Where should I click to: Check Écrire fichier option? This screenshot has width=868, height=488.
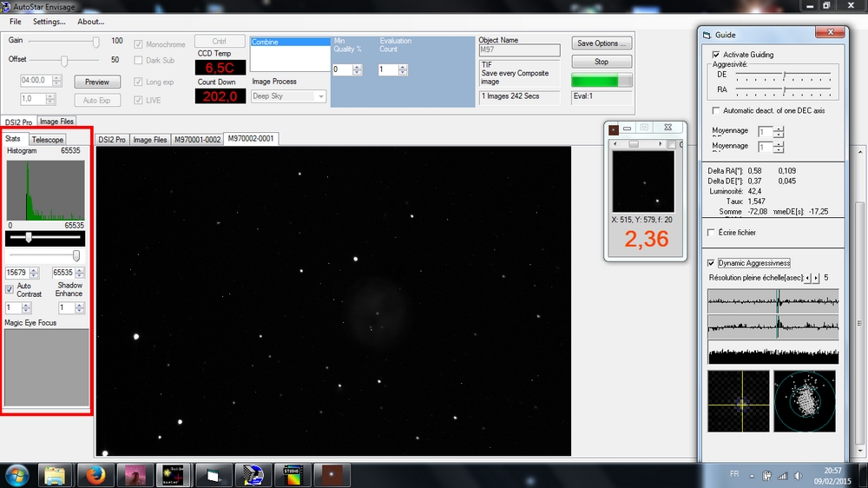point(712,233)
